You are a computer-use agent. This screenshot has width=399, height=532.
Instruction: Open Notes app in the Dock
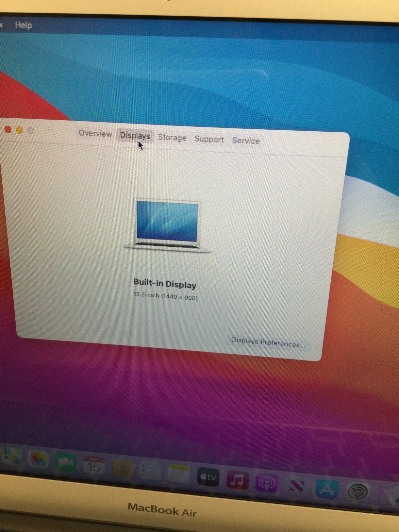[x=179, y=474]
